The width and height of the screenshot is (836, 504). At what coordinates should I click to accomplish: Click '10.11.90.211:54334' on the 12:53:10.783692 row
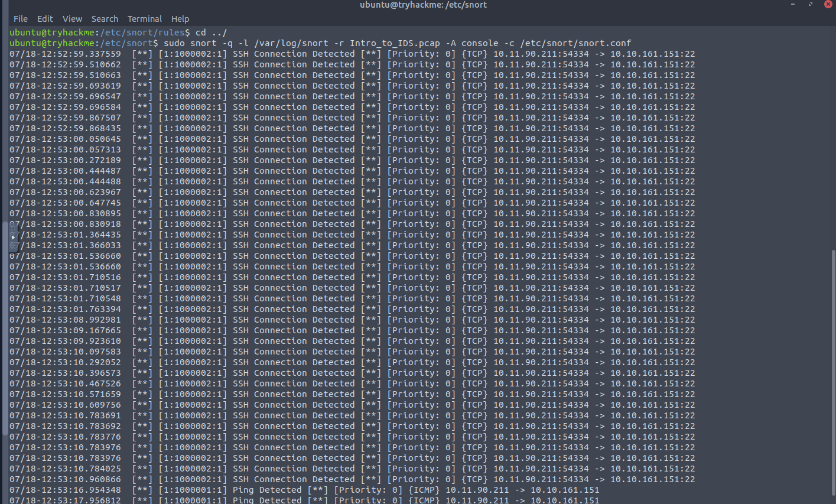(541, 426)
